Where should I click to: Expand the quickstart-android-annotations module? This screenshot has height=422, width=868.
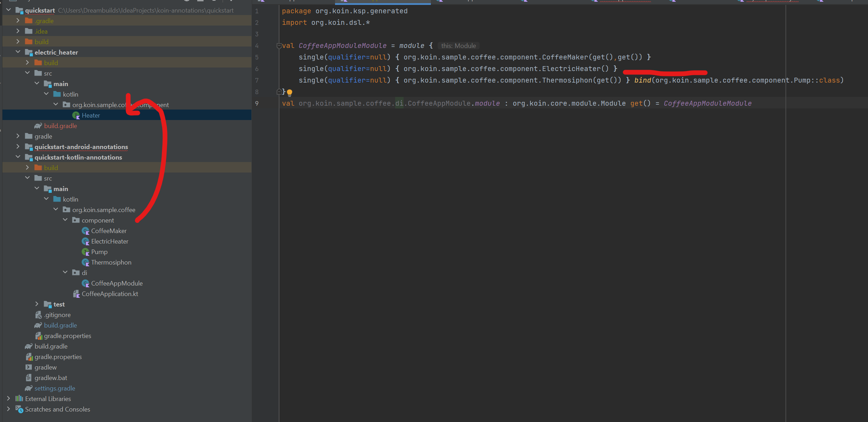point(18,147)
